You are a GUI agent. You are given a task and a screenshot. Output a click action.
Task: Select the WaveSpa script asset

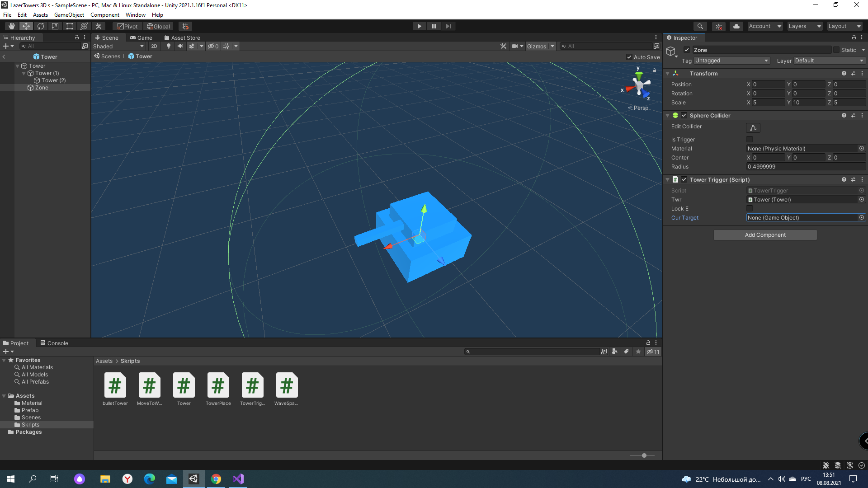[287, 389]
